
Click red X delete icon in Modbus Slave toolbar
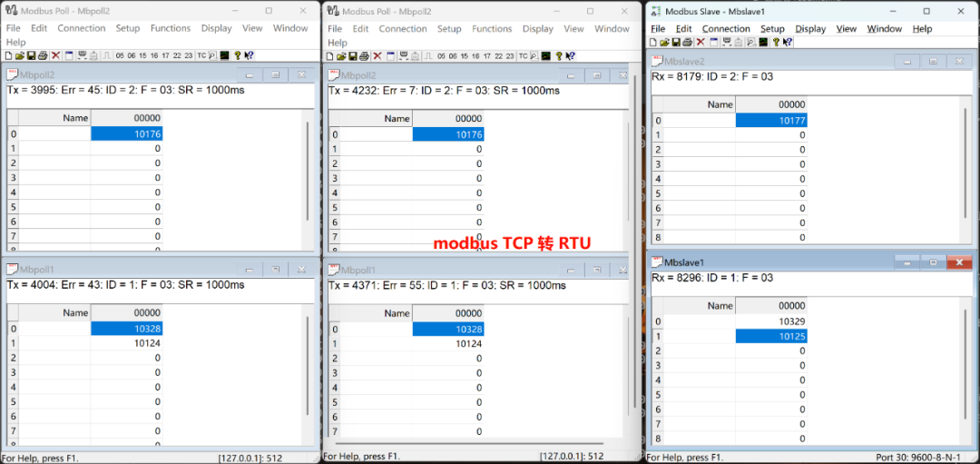point(701,42)
